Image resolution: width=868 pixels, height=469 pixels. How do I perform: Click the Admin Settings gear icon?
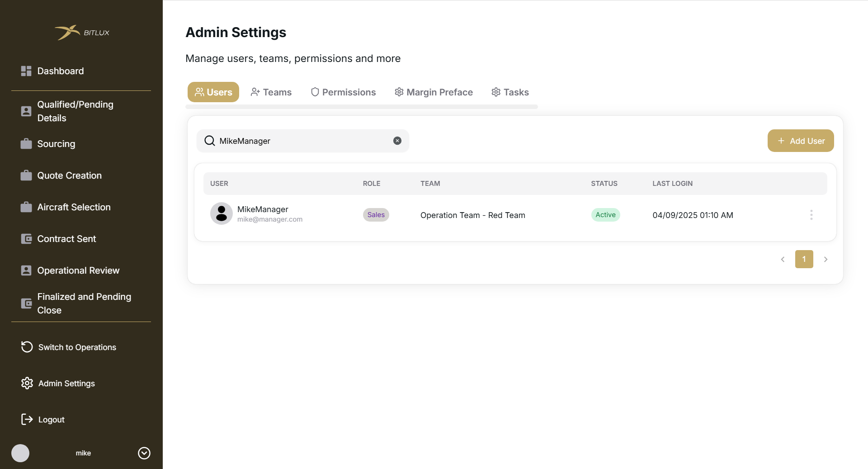[27, 383]
